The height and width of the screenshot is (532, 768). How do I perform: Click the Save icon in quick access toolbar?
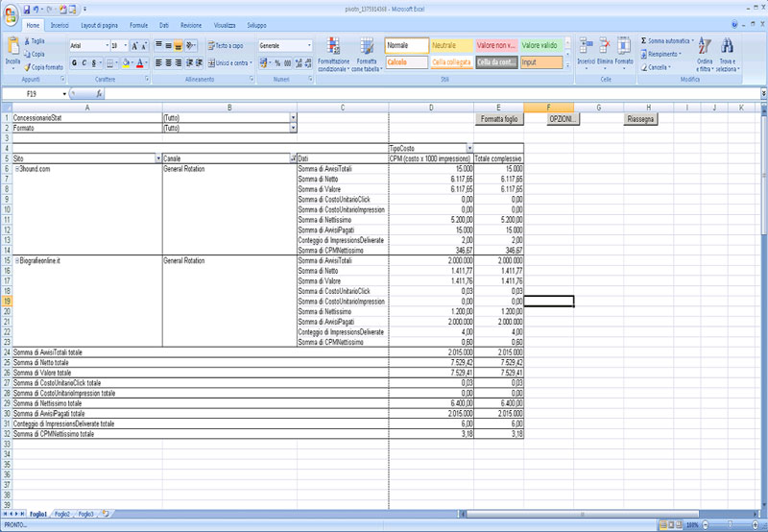(x=25, y=8)
